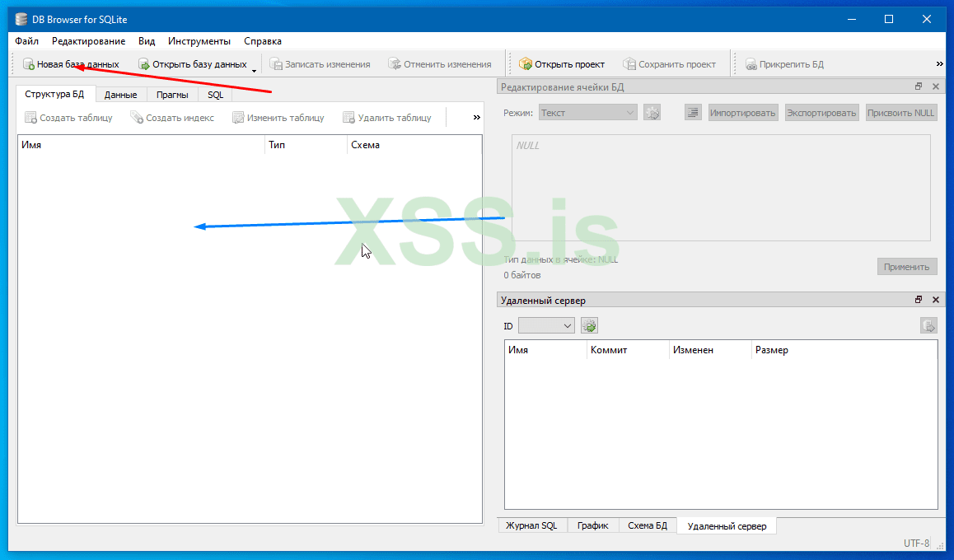Click UTF-8 encoding status bar label

click(x=916, y=543)
